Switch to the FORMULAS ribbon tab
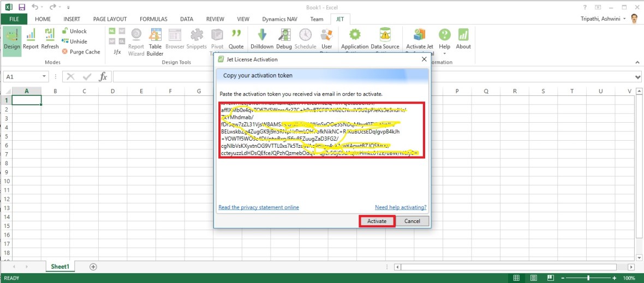 (153, 19)
